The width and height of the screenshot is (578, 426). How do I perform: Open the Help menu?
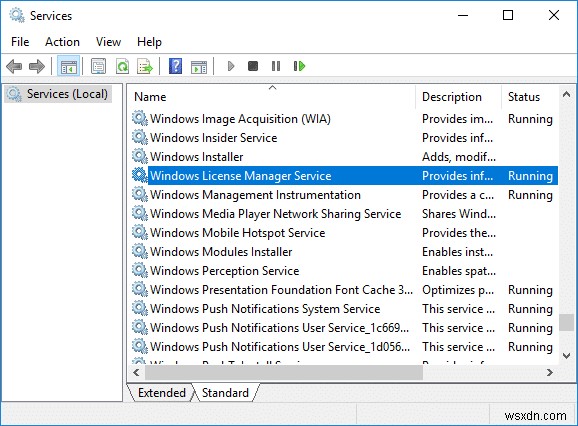149,42
